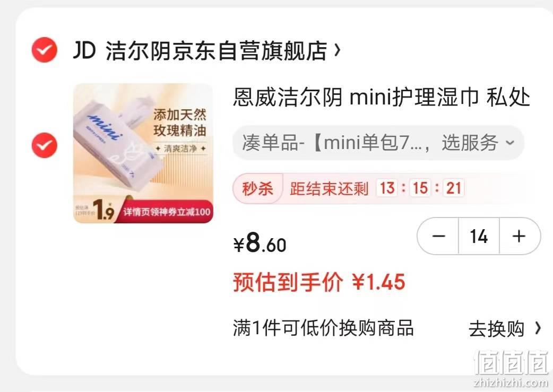Click the 详情页领神券立减100 coupon banner
This screenshot has height=392, width=553.
(x=167, y=212)
